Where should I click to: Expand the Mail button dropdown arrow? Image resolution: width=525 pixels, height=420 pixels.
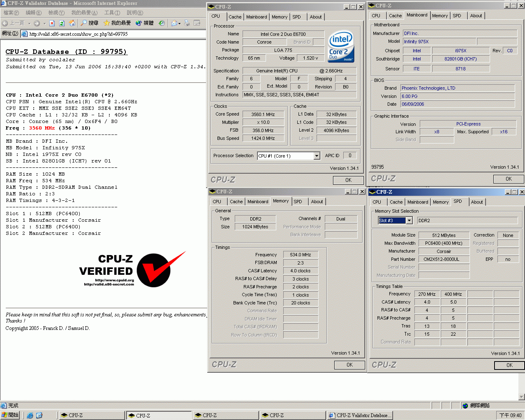click(180, 23)
